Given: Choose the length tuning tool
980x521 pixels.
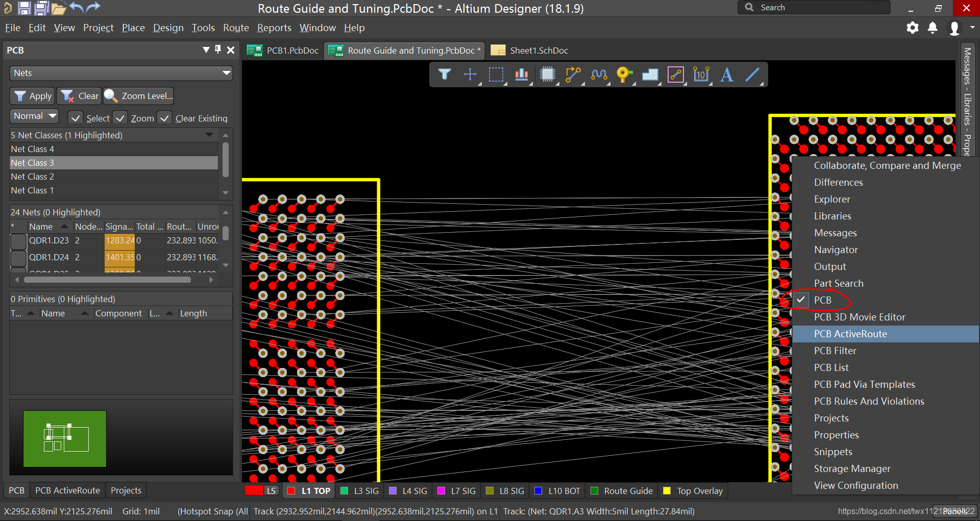Looking at the screenshot, I should [599, 75].
